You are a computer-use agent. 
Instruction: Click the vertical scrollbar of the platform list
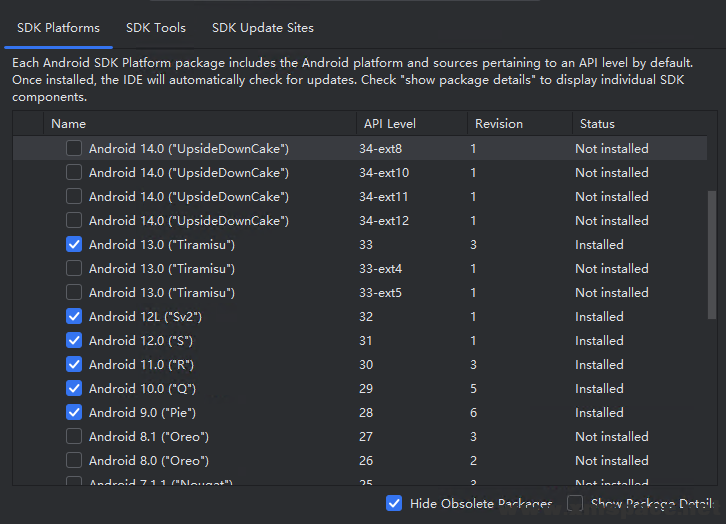pyautogui.click(x=712, y=255)
